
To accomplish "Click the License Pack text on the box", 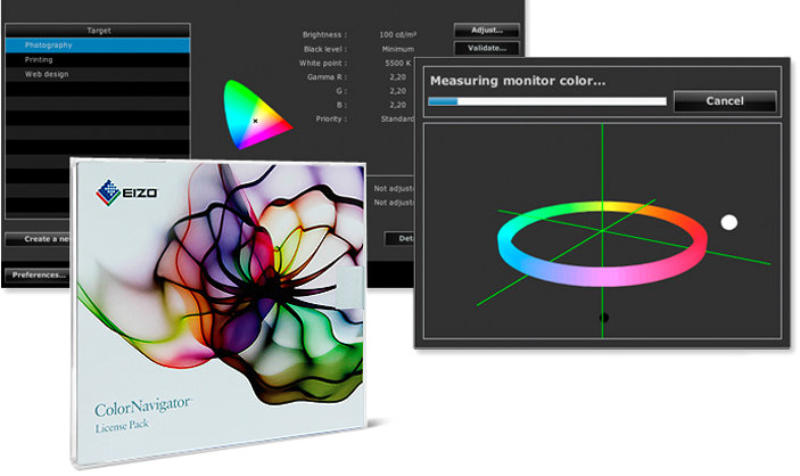I will point(122,426).
